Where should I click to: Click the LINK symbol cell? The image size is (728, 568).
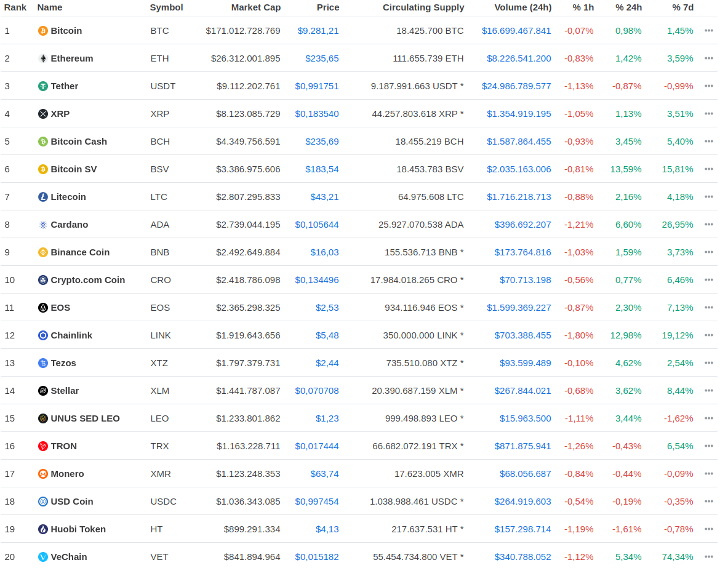[161, 335]
